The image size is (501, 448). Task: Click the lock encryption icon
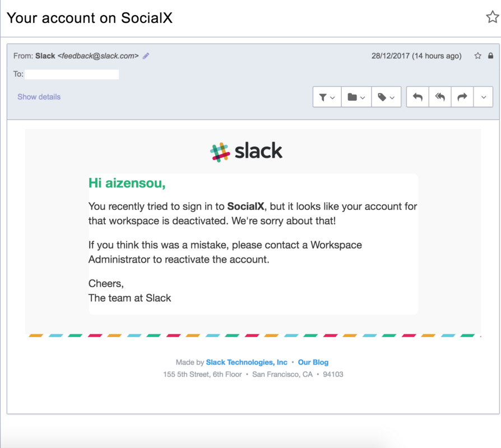490,55
